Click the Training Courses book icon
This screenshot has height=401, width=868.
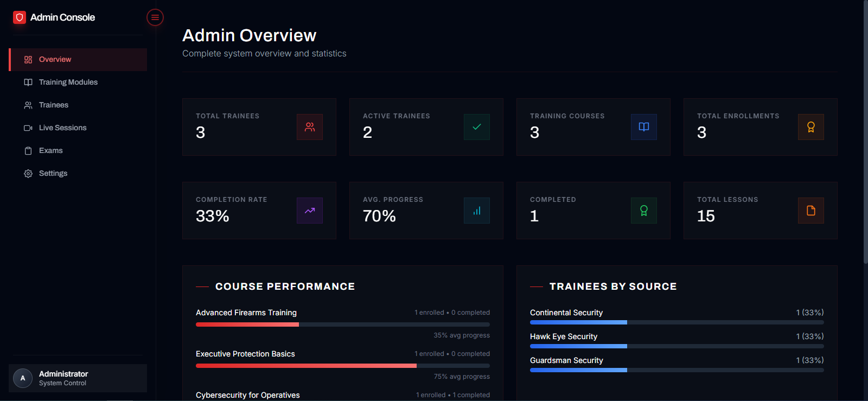pos(644,127)
